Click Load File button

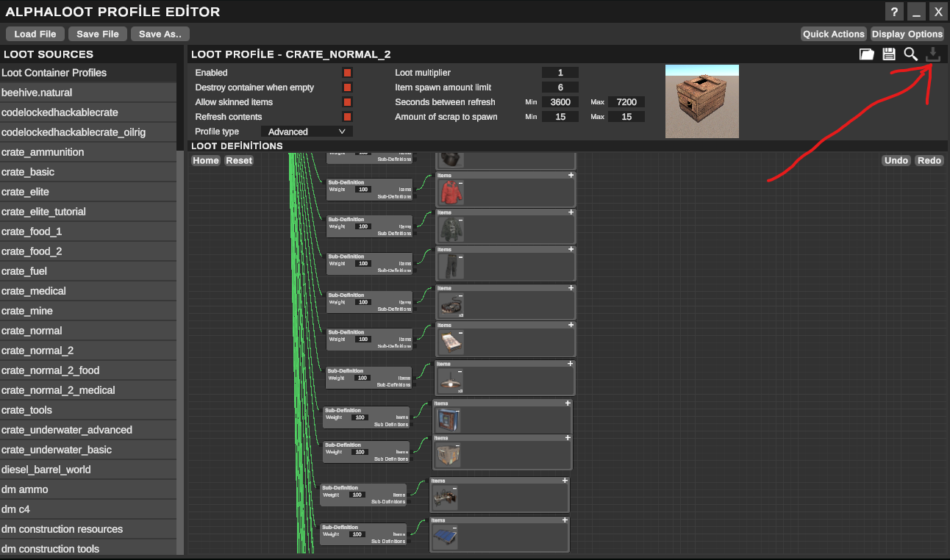(35, 34)
